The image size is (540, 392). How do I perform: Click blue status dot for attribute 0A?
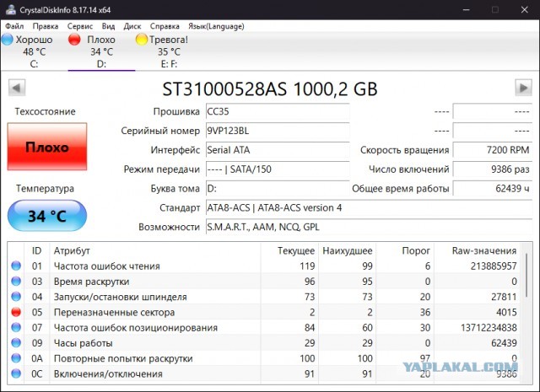point(16,358)
